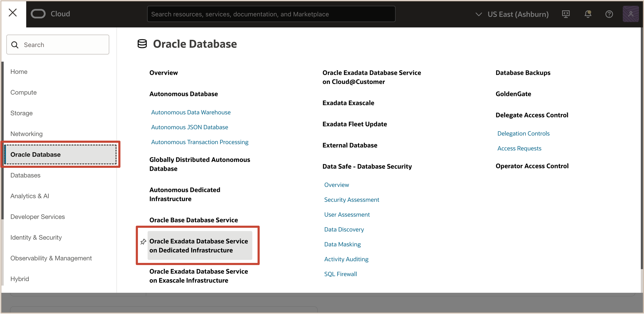Click the global resources search bar
Viewport: 644px width, 314px height.
[271, 14]
